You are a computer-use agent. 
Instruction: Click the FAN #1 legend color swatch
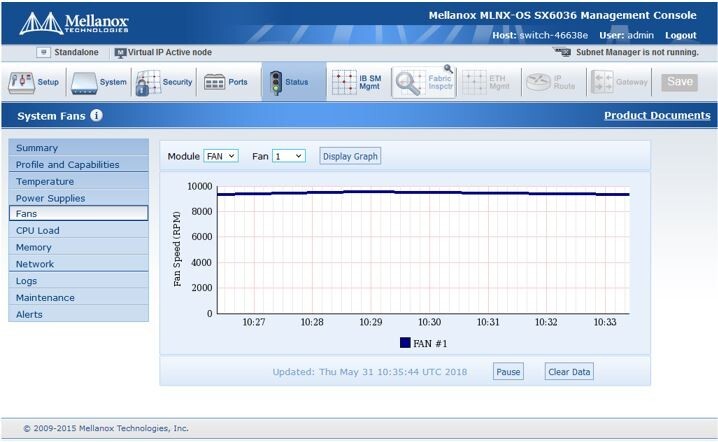[x=405, y=343]
